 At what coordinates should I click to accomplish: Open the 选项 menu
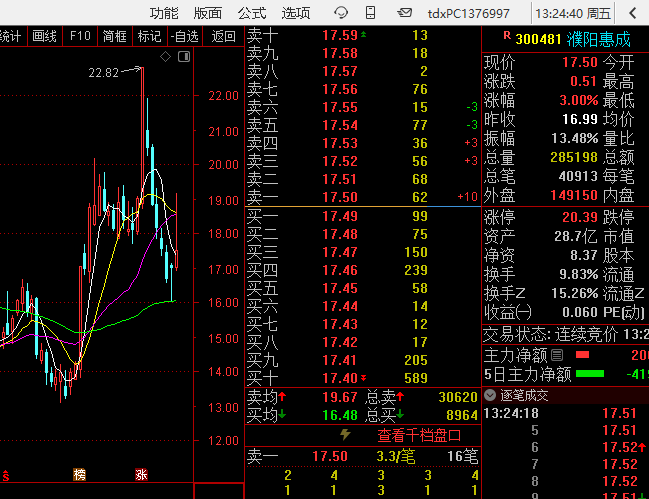296,13
